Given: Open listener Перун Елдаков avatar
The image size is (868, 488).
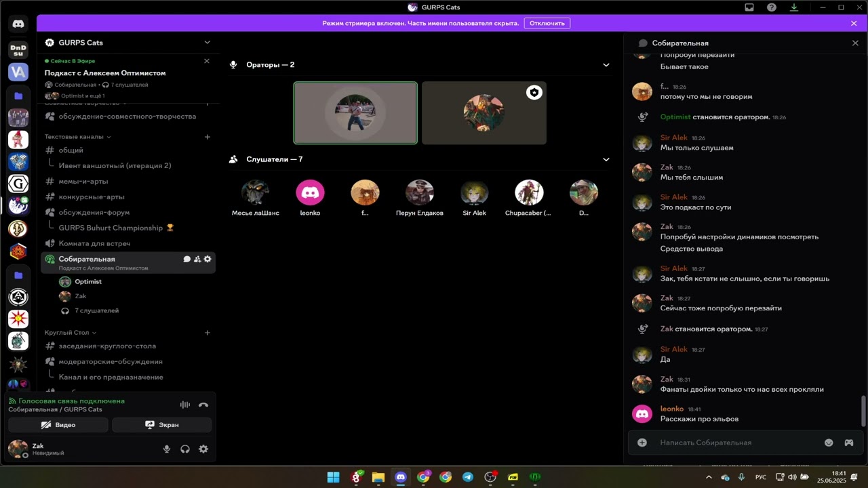Looking at the screenshot, I should pyautogui.click(x=420, y=192).
